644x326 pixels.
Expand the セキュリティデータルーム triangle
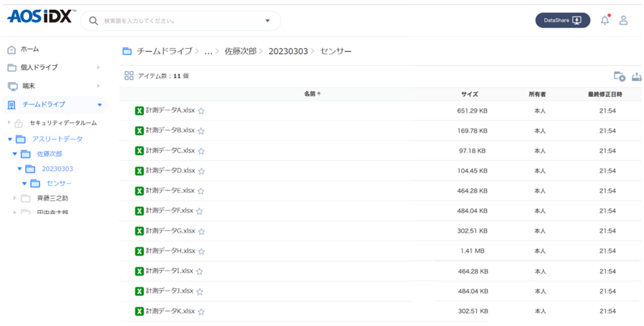[10, 122]
